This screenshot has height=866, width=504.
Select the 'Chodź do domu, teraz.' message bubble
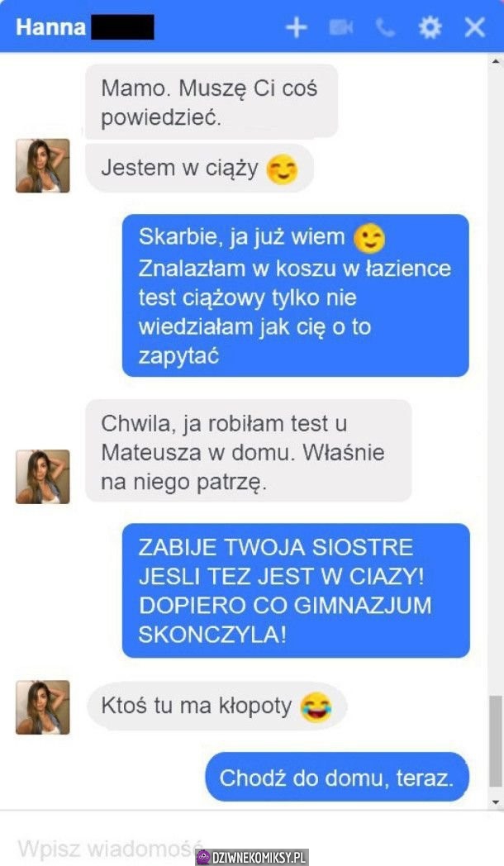[337, 777]
